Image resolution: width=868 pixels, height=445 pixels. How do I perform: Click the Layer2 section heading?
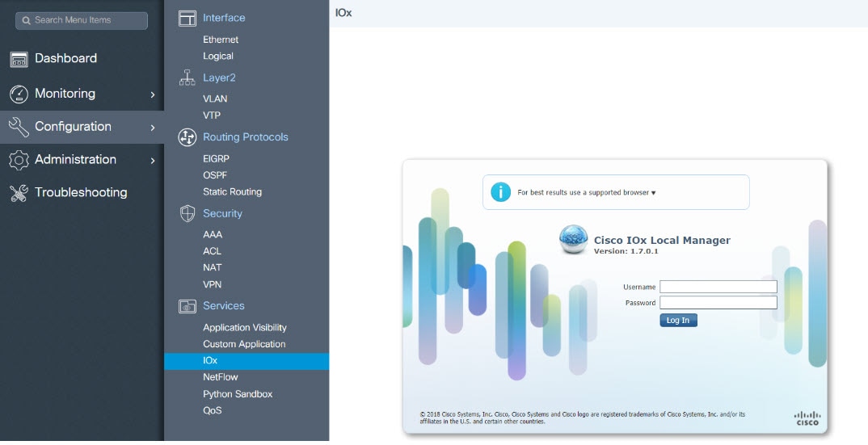pyautogui.click(x=219, y=78)
